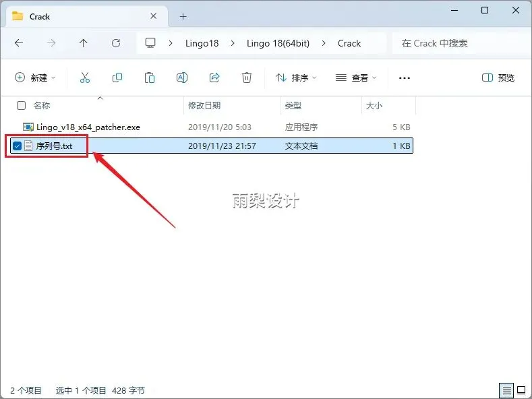Expand chevron before Lingo18 in address bar
Screen dimensions: 532x399
171,43
